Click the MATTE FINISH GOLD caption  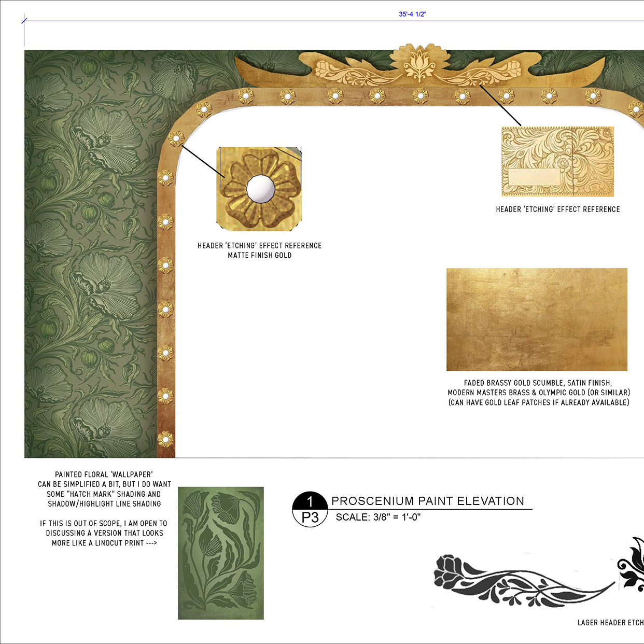260,255
